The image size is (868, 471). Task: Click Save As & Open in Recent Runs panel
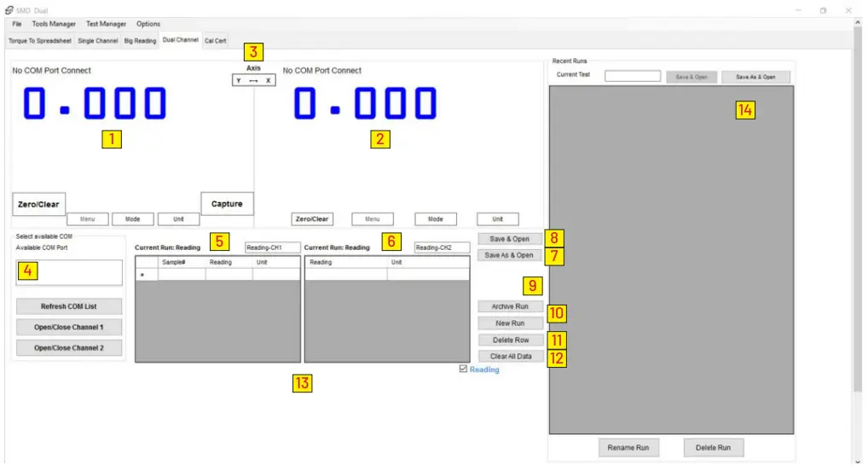[x=755, y=77]
